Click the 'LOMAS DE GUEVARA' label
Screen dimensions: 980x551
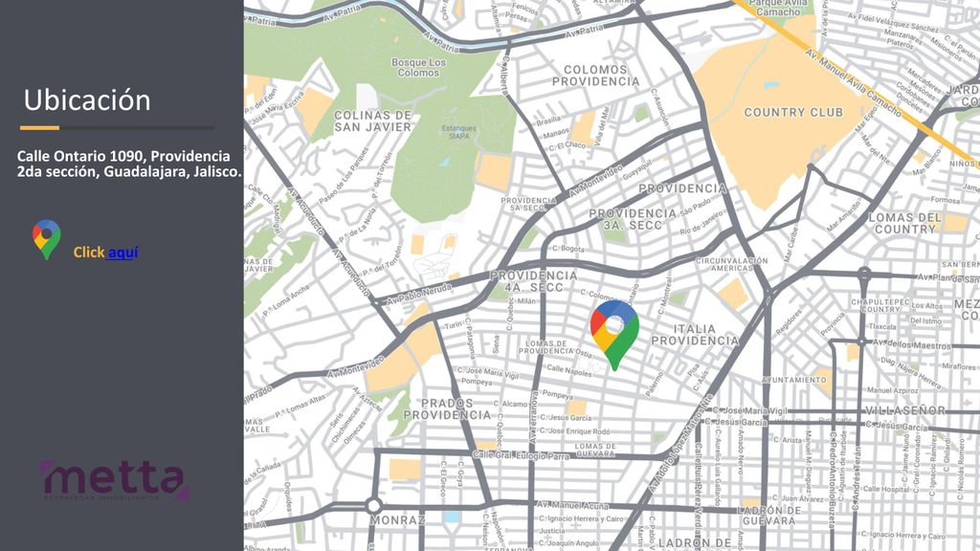(594, 451)
